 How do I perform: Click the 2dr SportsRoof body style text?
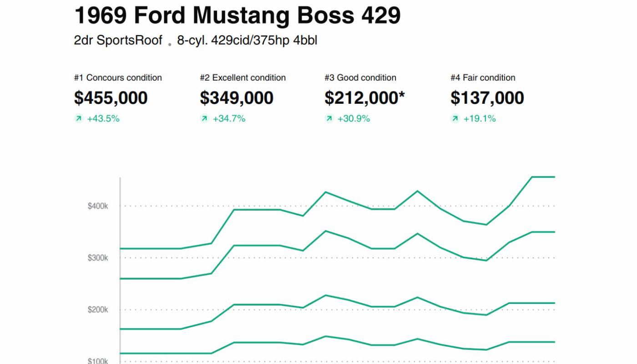pyautogui.click(x=118, y=40)
